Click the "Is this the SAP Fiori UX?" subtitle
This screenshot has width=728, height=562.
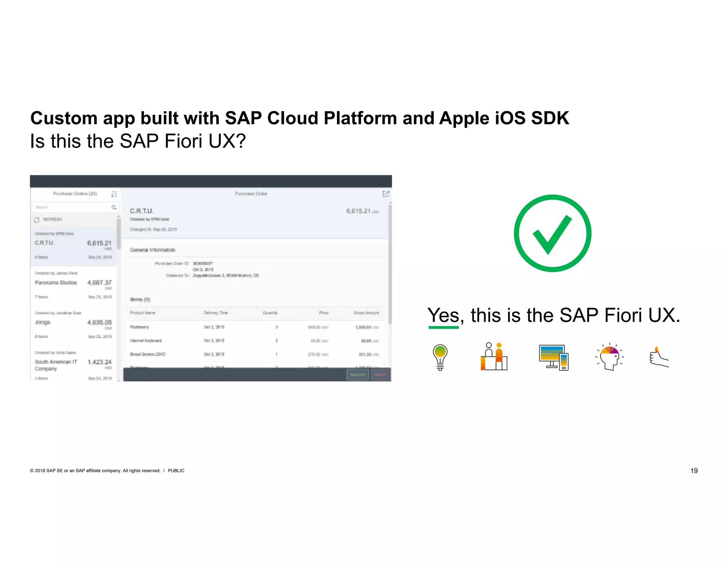(x=138, y=141)
